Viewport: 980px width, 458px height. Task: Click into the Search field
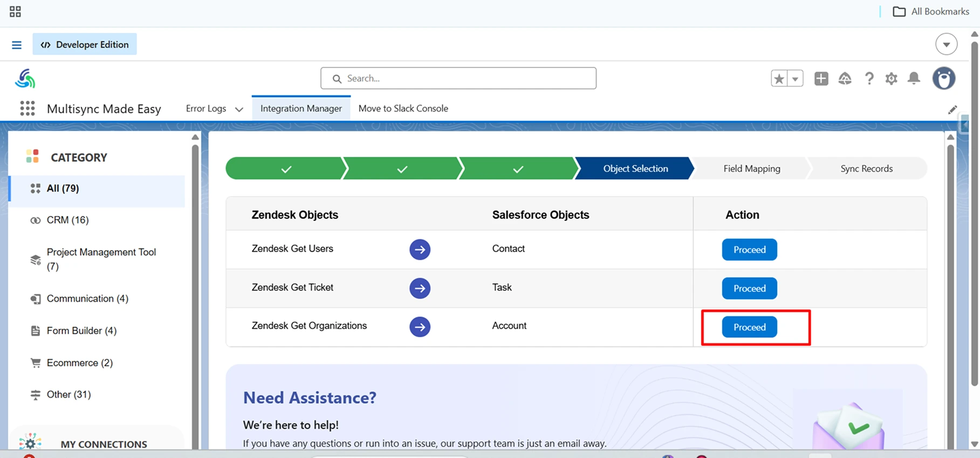click(x=458, y=78)
